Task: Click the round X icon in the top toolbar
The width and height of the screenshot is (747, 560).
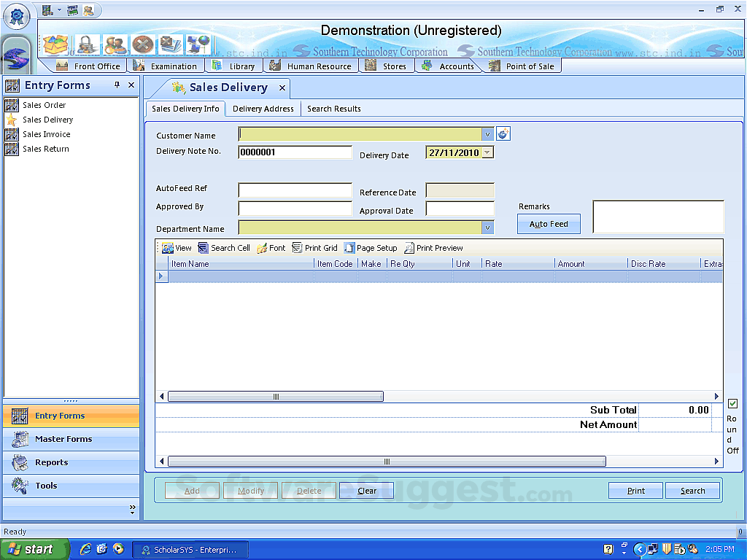Action: point(143,44)
